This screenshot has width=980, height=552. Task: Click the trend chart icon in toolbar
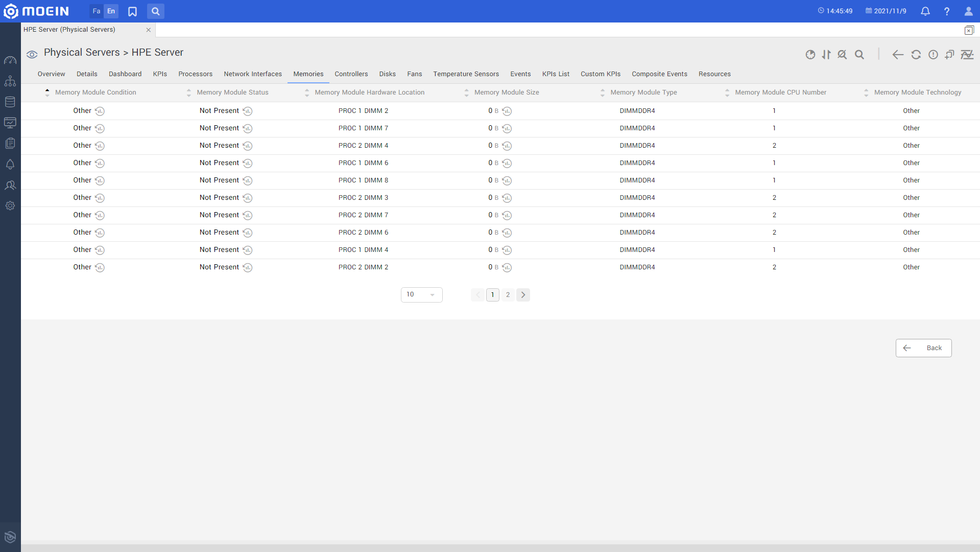pyautogui.click(x=967, y=55)
